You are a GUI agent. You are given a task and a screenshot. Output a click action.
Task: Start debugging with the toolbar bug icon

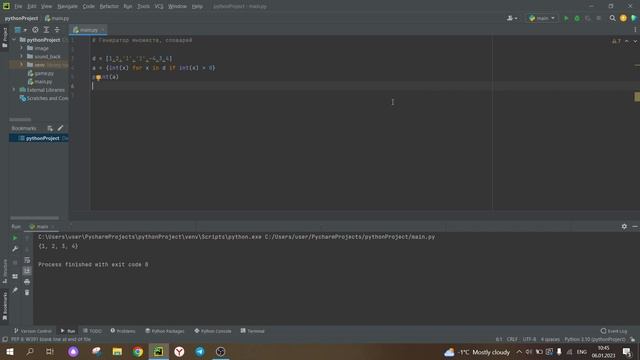577,18
